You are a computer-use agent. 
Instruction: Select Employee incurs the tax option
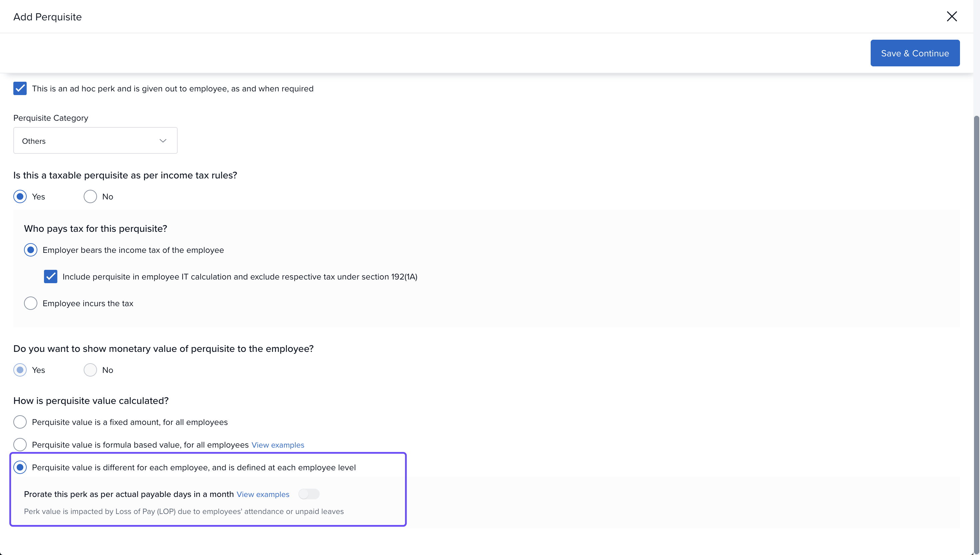pyautogui.click(x=30, y=304)
